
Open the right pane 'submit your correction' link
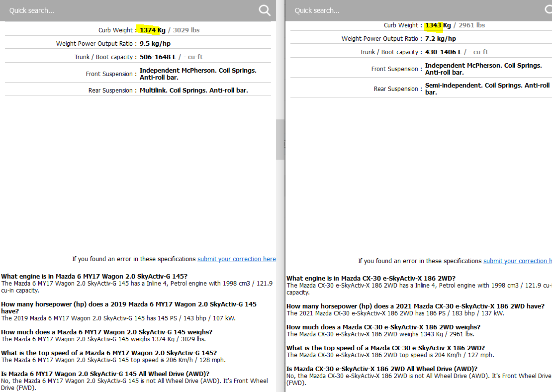[518, 261]
